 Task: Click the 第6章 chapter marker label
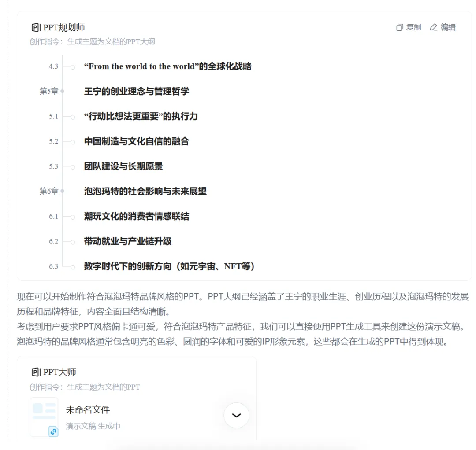click(49, 192)
